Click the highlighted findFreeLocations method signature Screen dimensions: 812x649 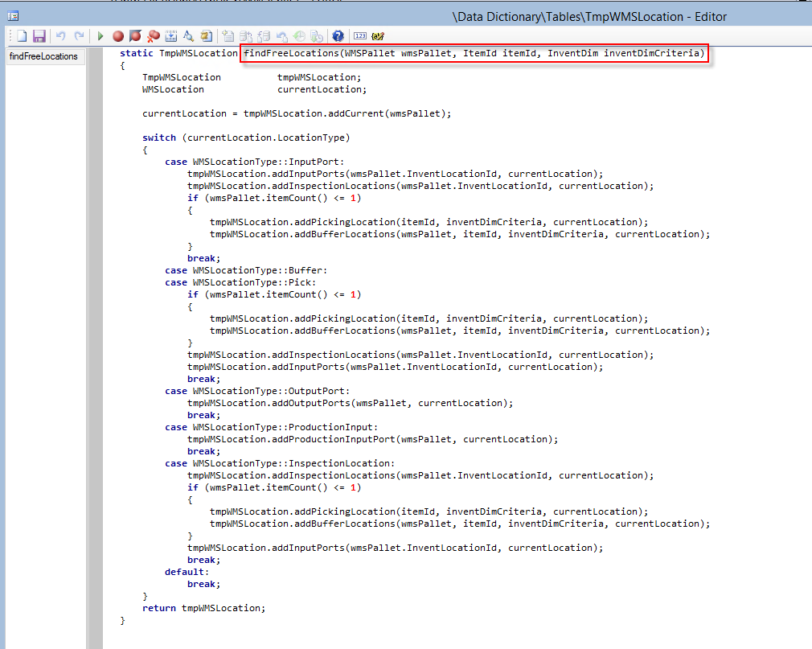tap(475, 54)
